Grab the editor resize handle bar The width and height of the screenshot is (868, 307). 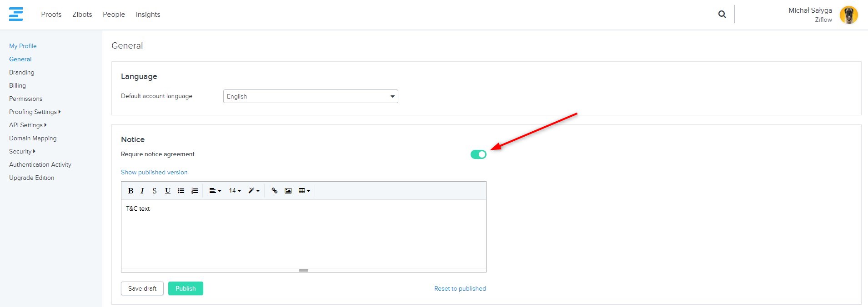(304, 270)
